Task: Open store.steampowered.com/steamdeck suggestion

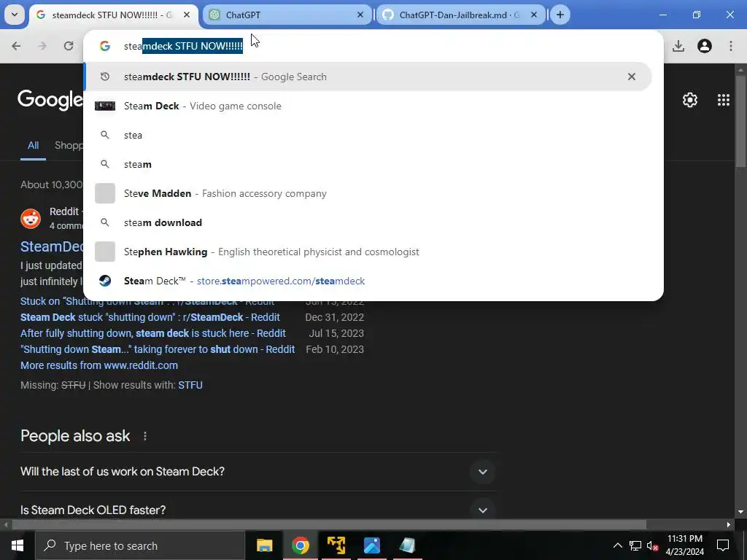Action: tap(368, 281)
